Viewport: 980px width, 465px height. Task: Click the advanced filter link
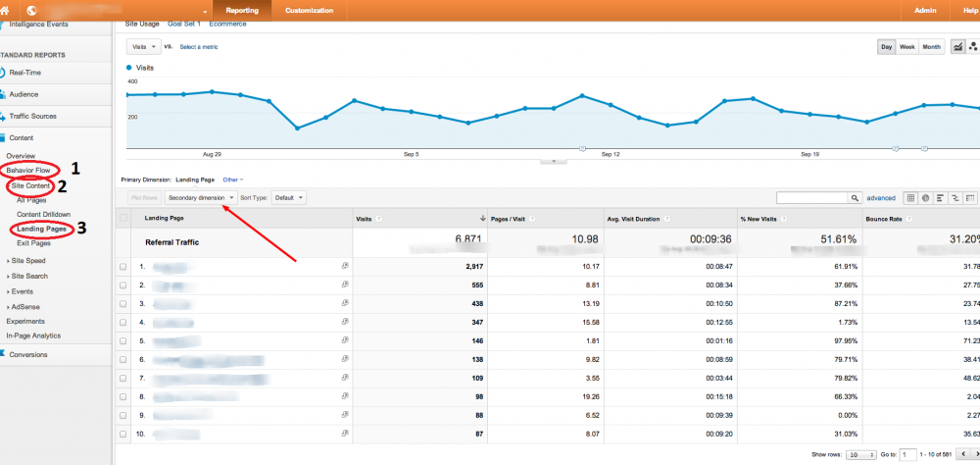click(881, 197)
